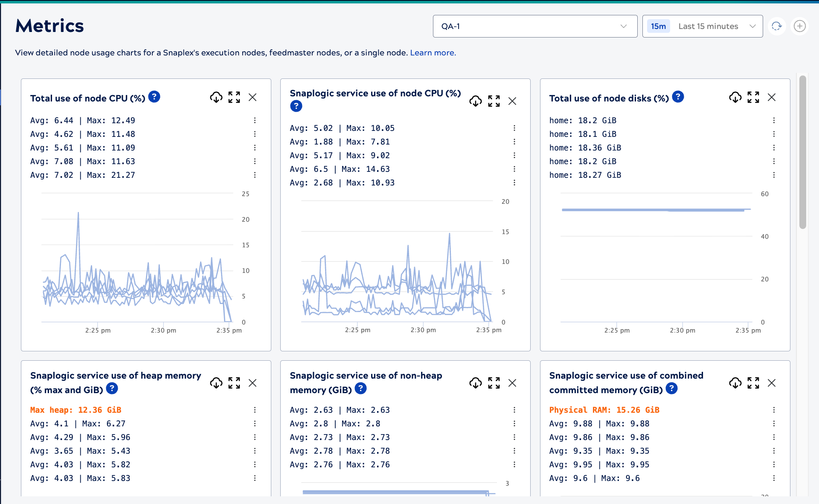The image size is (819, 504).
Task: Expand the Total use of node CPU chart to fullscreen
Action: tap(234, 97)
